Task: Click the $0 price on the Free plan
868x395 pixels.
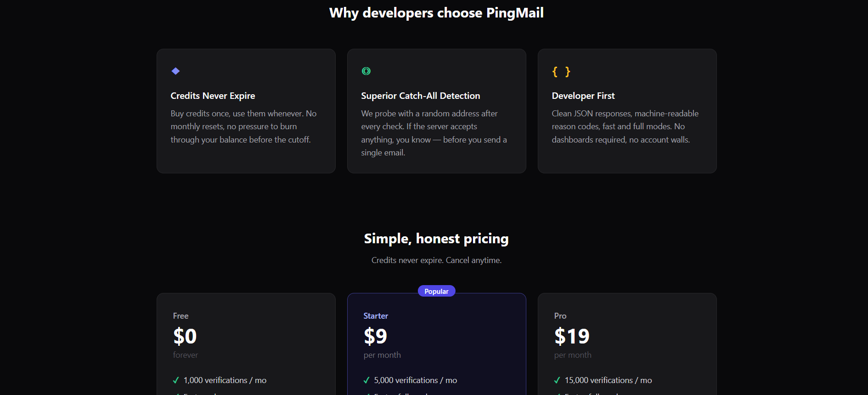Action: (185, 336)
